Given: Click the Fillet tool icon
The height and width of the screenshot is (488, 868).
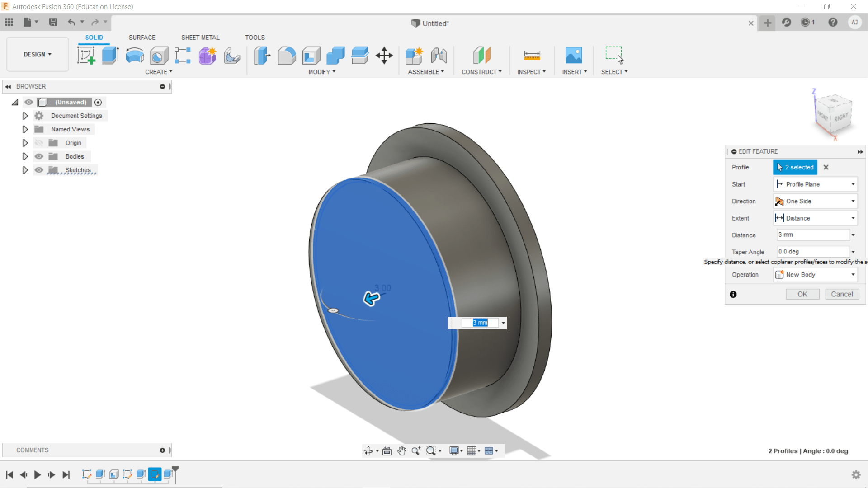Looking at the screenshot, I should [287, 56].
